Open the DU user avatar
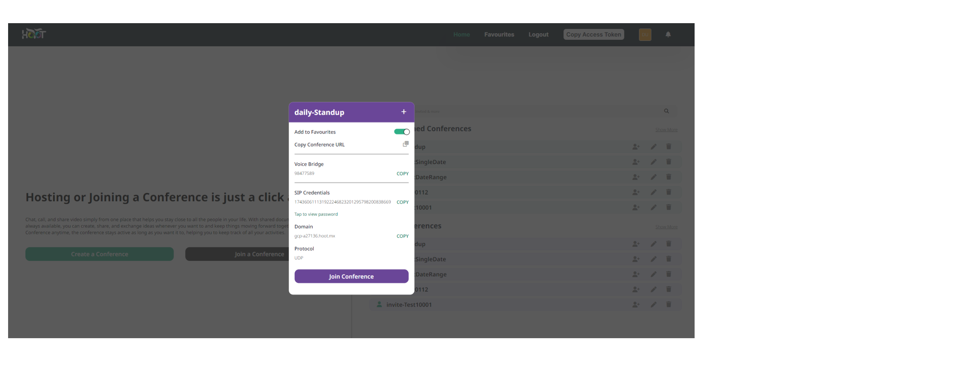The width and height of the screenshot is (980, 371). click(645, 35)
